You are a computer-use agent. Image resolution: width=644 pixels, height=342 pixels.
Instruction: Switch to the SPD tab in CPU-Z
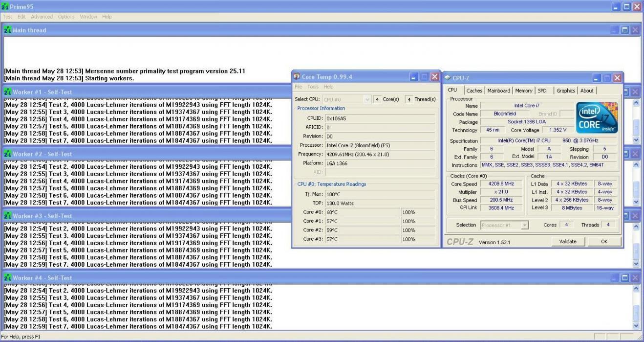click(542, 91)
